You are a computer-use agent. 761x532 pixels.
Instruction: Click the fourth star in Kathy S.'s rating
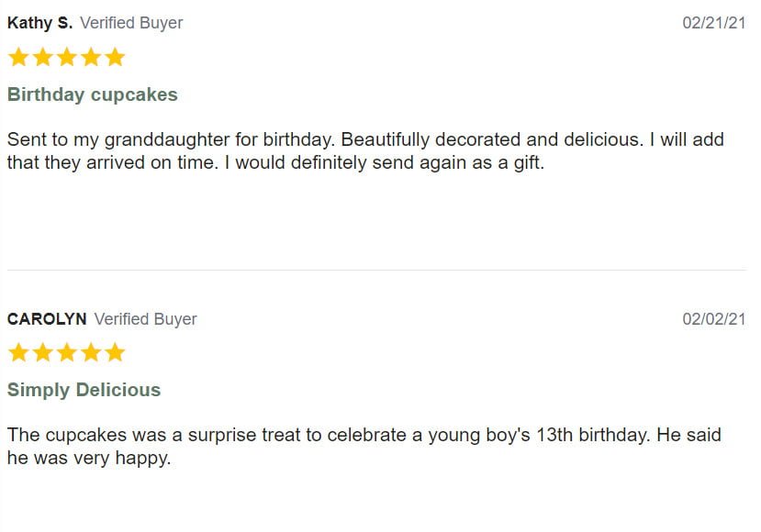[x=90, y=58]
